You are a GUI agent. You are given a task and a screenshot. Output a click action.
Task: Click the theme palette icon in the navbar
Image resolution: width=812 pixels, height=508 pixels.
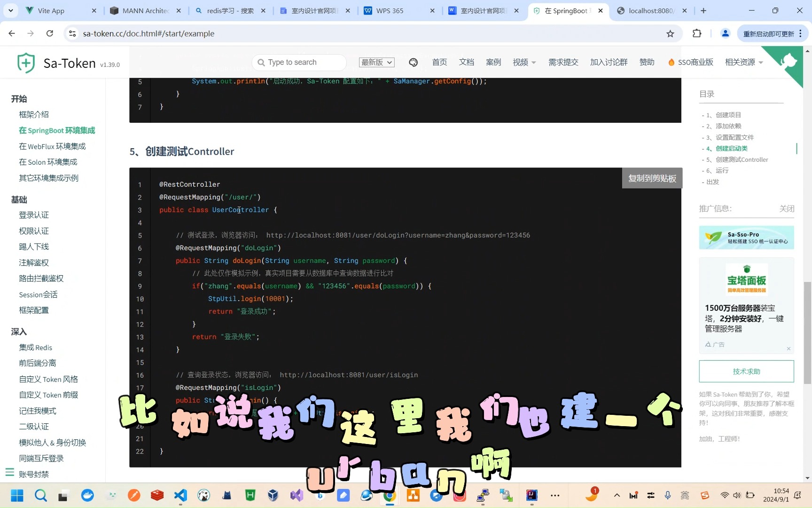pos(413,62)
